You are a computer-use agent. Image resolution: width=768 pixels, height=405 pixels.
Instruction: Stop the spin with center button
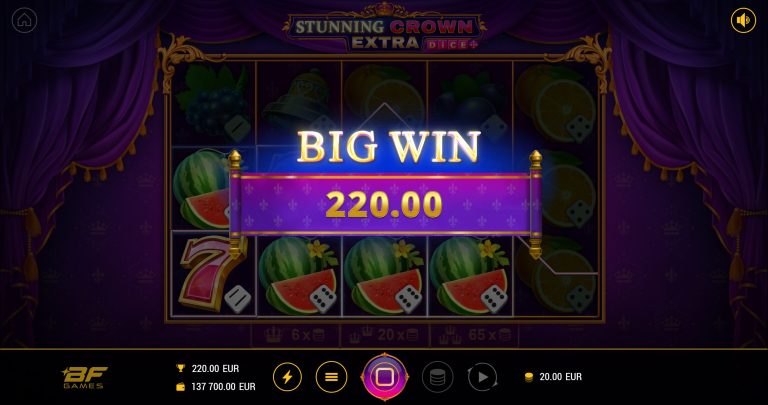(384, 377)
